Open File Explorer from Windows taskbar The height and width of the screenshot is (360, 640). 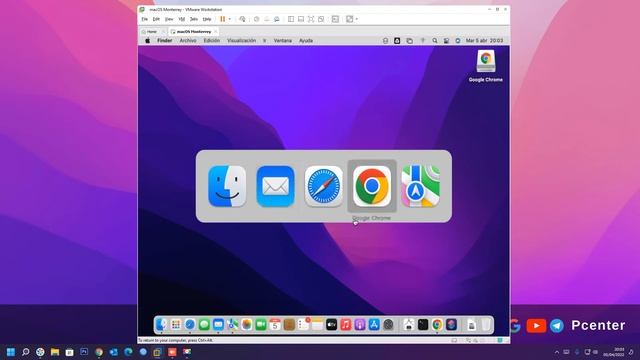coord(55,352)
